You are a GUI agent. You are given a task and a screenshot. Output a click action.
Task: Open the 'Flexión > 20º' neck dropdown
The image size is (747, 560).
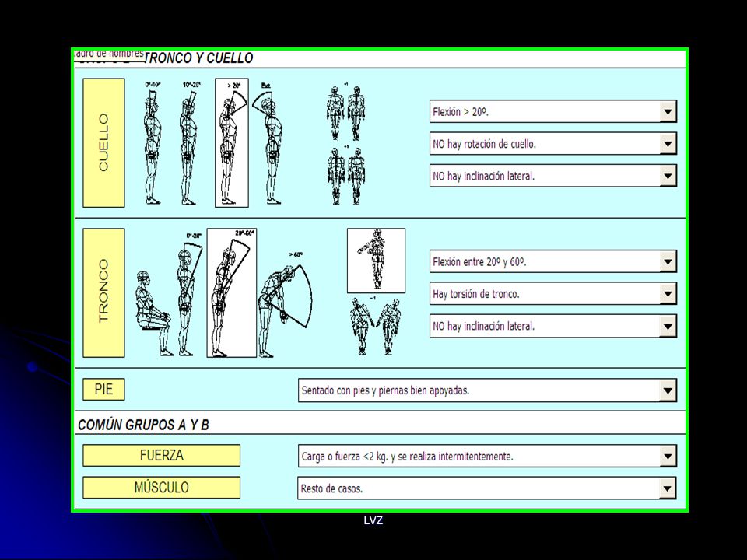(x=668, y=112)
